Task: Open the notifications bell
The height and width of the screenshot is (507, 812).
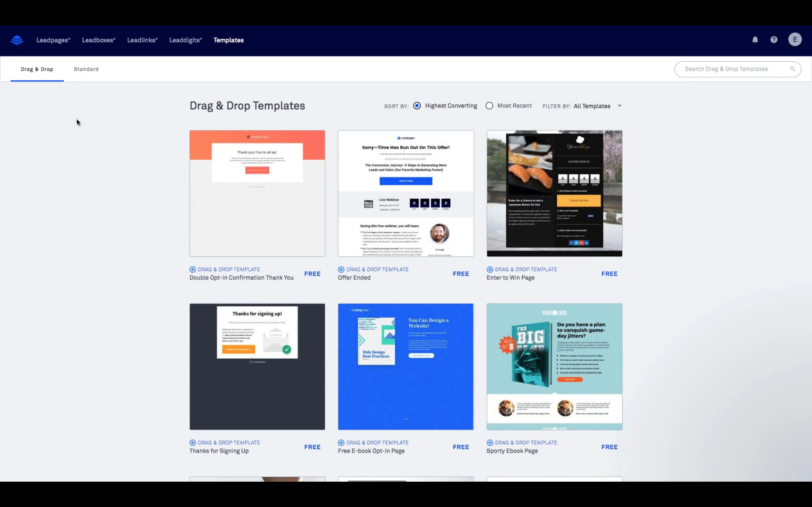Action: point(755,40)
